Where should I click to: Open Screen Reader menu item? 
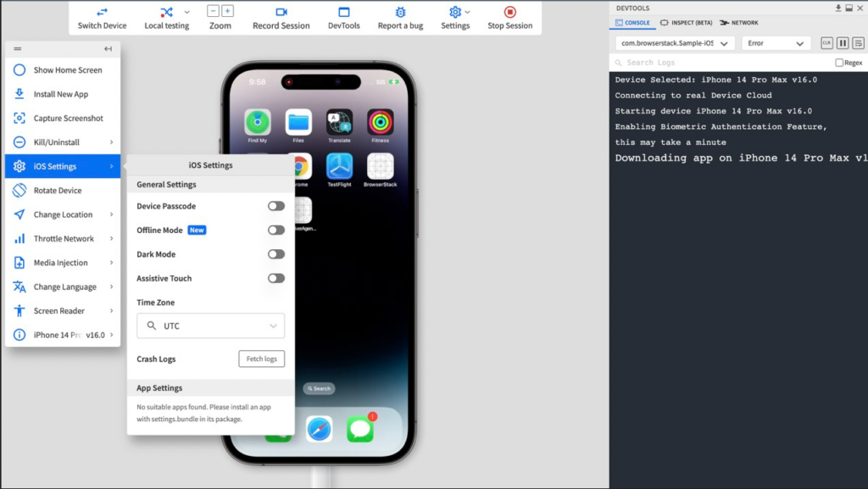(63, 311)
